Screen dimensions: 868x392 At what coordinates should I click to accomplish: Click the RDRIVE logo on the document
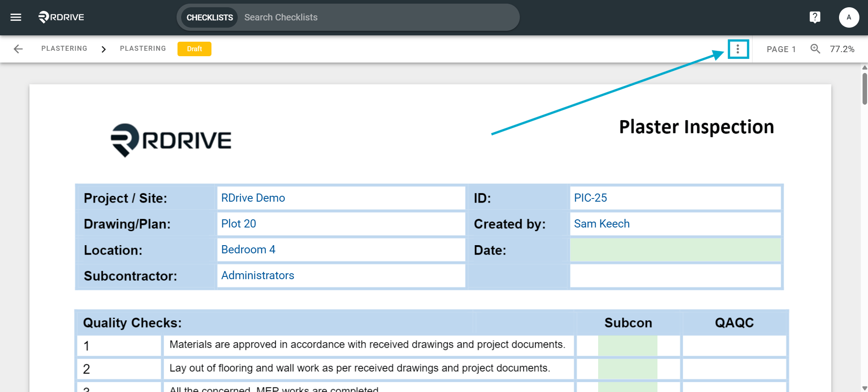click(171, 140)
